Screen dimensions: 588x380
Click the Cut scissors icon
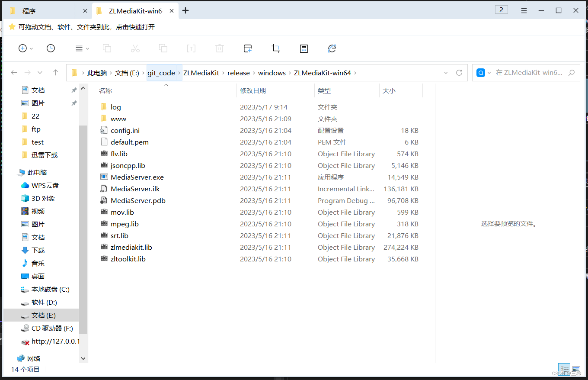[135, 48]
